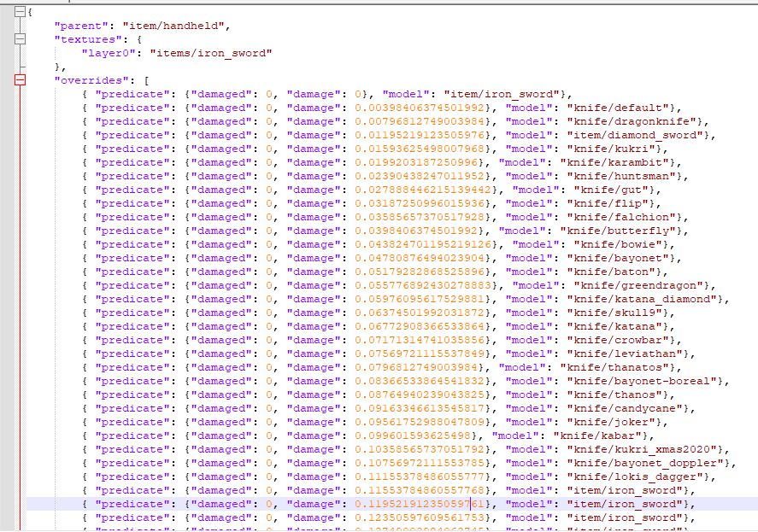Image resolution: width=758 pixels, height=532 pixels.
Task: Collapse the root object fold marker
Action: coord(20,12)
